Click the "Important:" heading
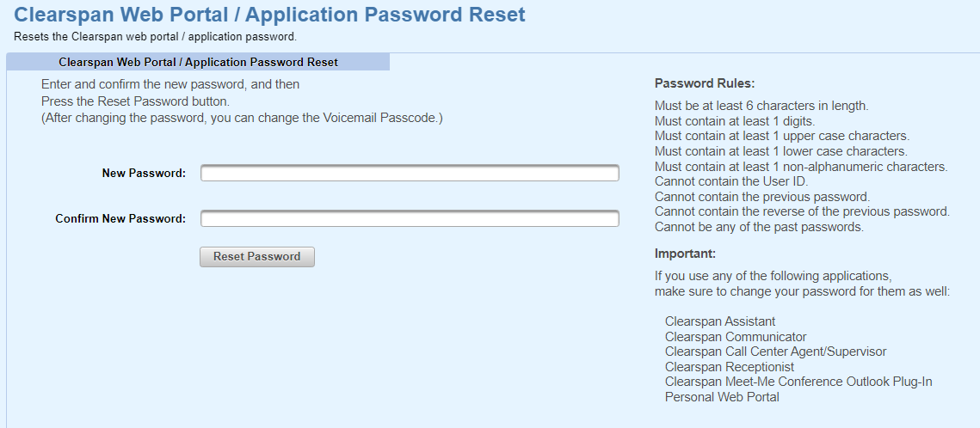The height and width of the screenshot is (428, 980). tap(685, 254)
